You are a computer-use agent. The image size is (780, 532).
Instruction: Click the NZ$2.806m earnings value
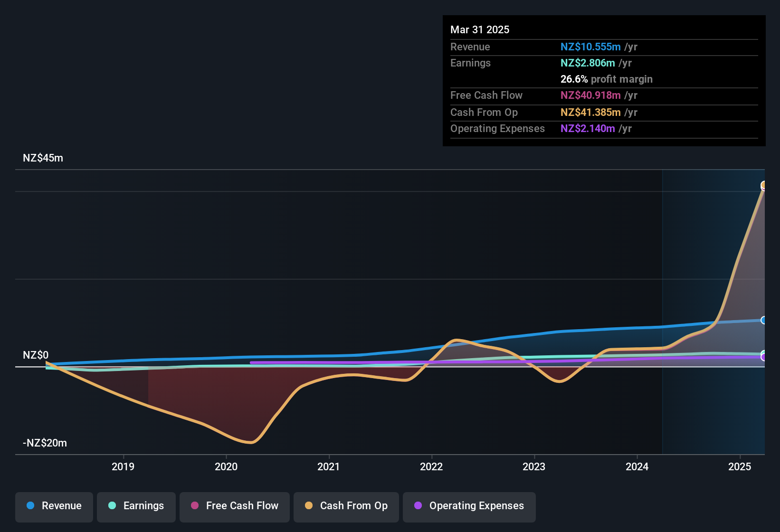coord(588,63)
